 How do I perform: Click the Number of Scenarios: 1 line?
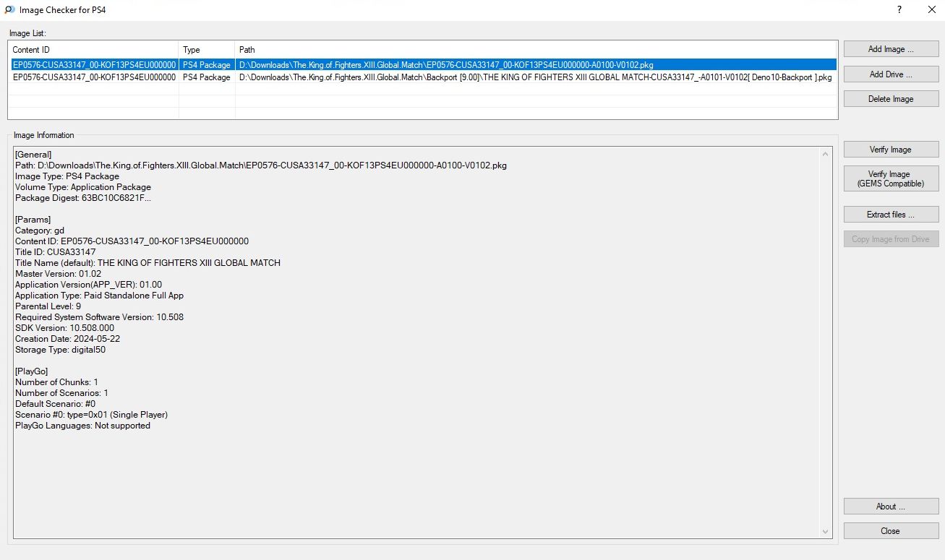coord(61,393)
